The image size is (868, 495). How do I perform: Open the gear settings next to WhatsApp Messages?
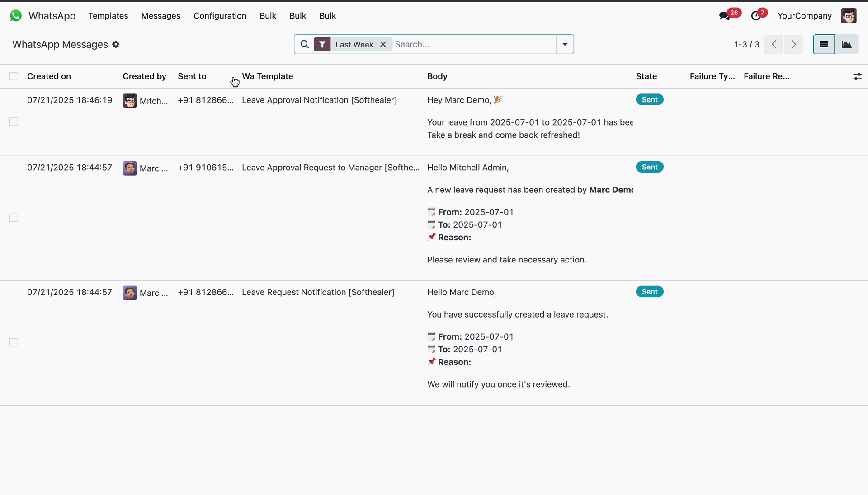coord(116,44)
